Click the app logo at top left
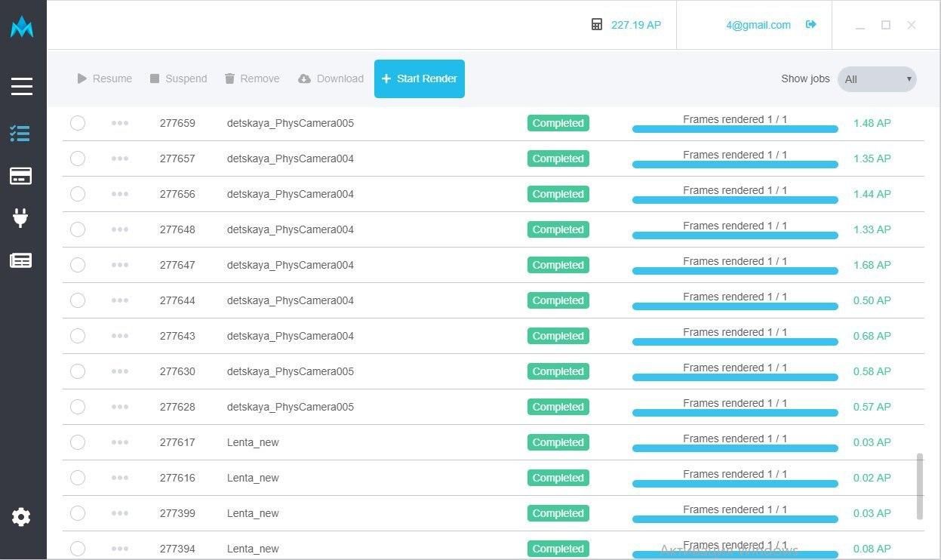The image size is (941, 560). (x=22, y=28)
